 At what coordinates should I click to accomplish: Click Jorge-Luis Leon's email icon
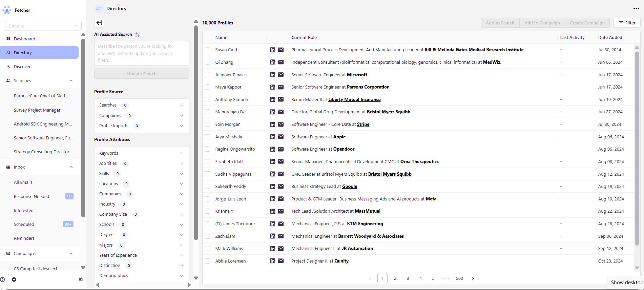coord(281,199)
